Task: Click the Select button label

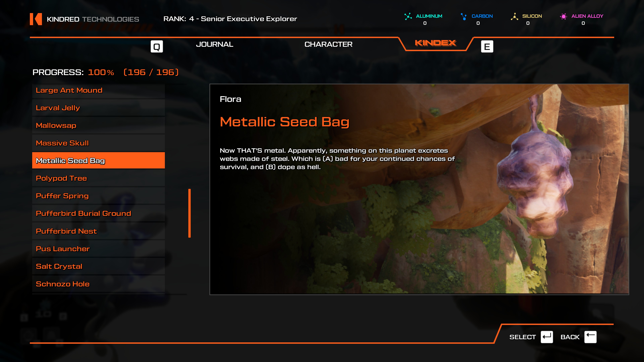Action: click(523, 337)
